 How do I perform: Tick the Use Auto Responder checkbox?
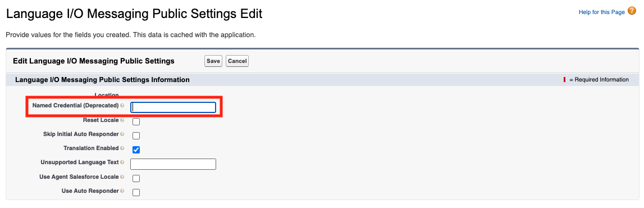coord(136,192)
